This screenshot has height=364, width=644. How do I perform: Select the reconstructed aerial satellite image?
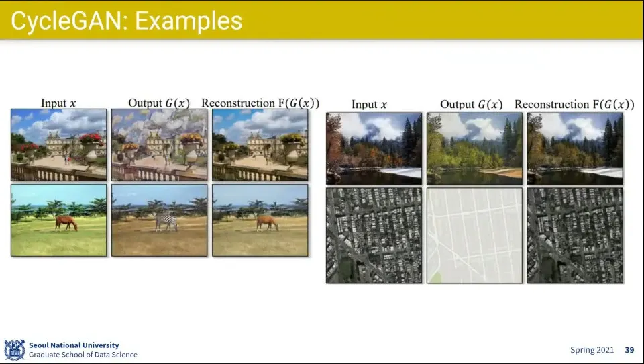[x=575, y=236]
